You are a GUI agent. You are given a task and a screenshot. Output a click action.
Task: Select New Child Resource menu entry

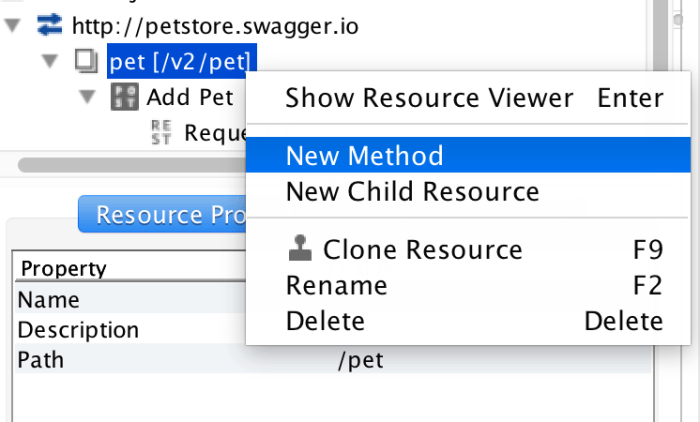(x=468, y=192)
